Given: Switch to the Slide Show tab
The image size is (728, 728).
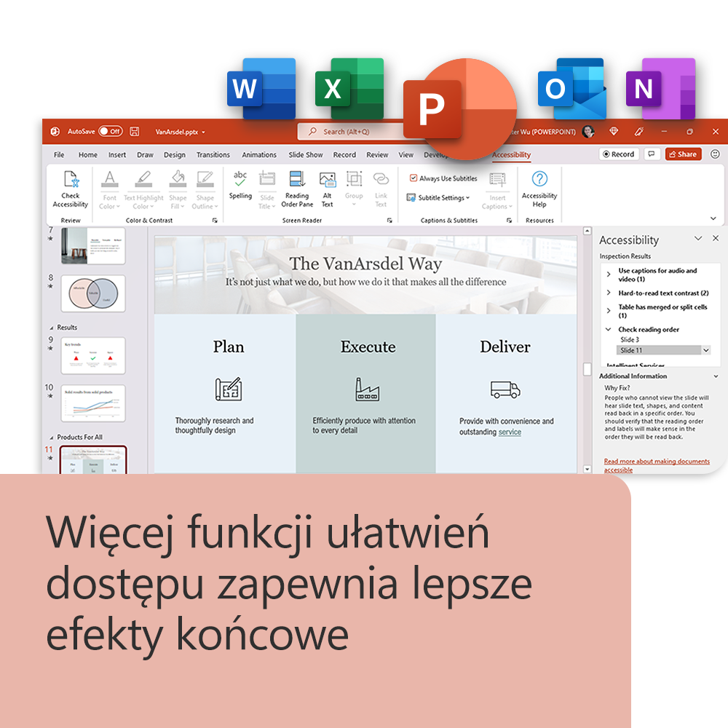Looking at the screenshot, I should (306, 154).
